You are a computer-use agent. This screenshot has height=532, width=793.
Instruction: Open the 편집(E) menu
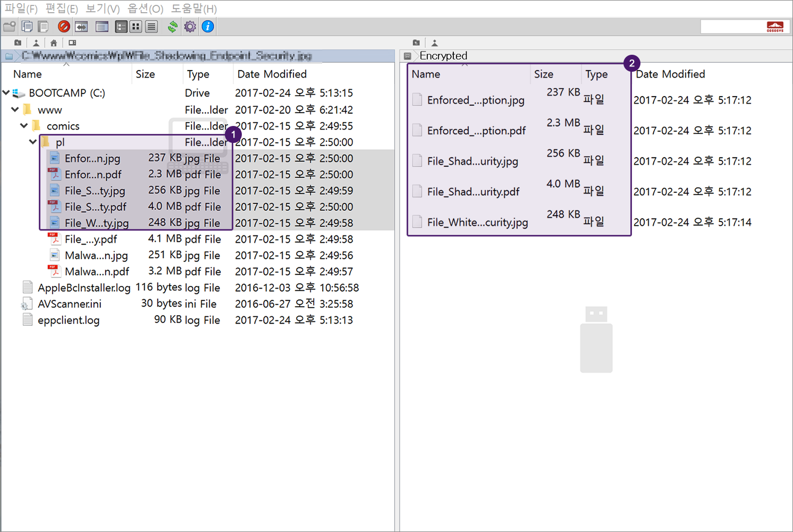coord(62,9)
